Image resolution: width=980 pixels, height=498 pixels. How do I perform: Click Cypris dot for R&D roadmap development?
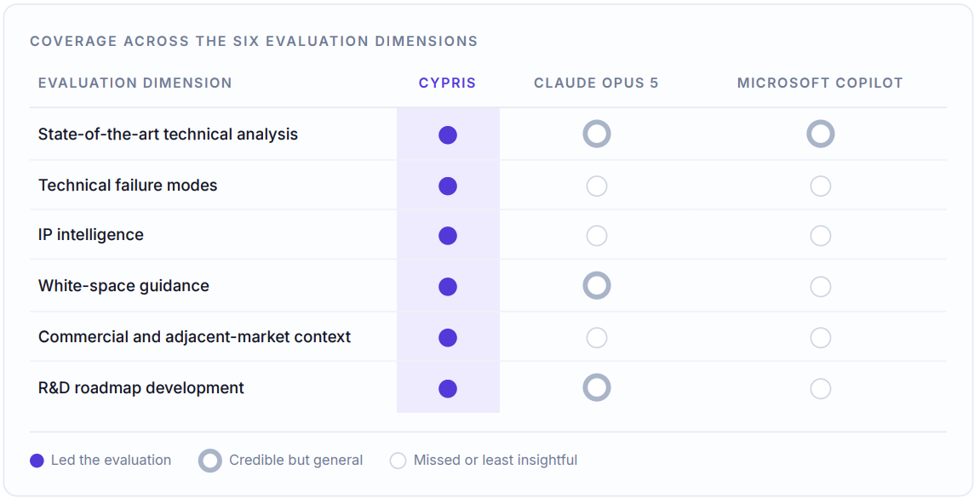tap(448, 389)
